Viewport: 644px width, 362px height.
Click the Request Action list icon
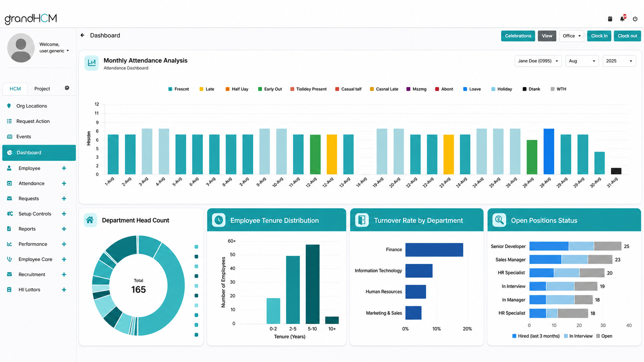click(9, 121)
